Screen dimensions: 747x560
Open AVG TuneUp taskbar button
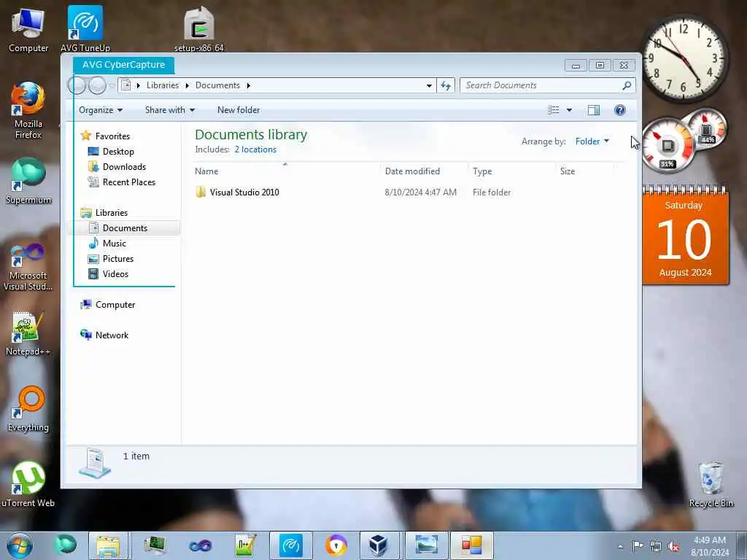[x=290, y=545]
